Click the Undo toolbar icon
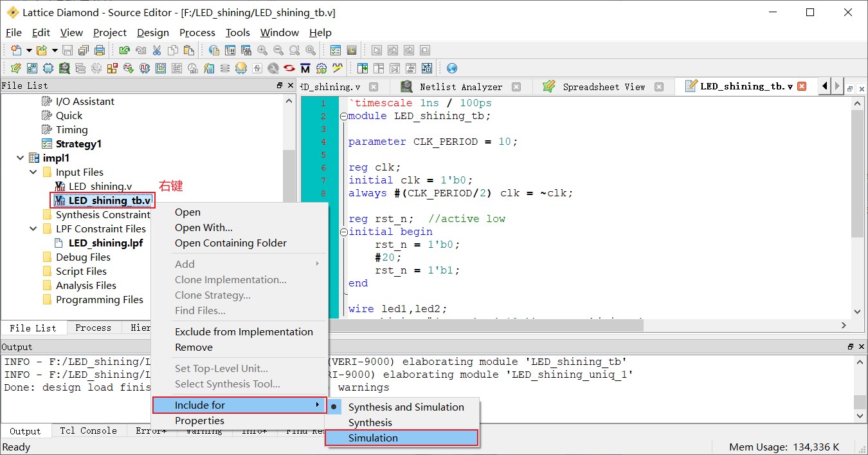868x455 pixels. point(125,50)
